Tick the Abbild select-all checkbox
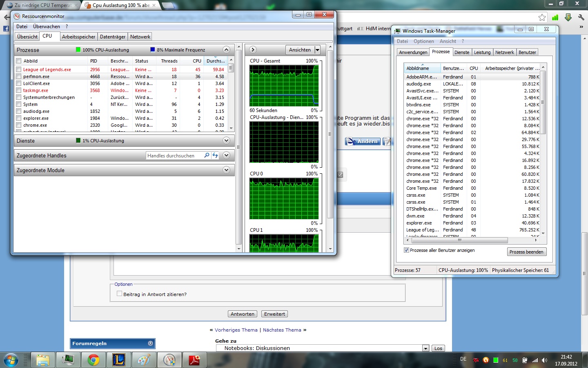 (18, 61)
